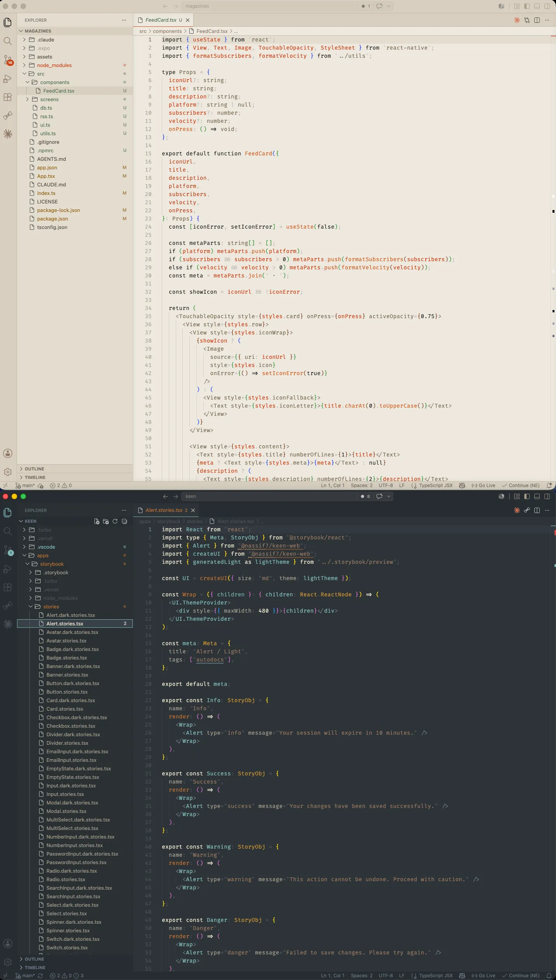
Task: Go back in keen window navigation
Action: click(x=166, y=496)
